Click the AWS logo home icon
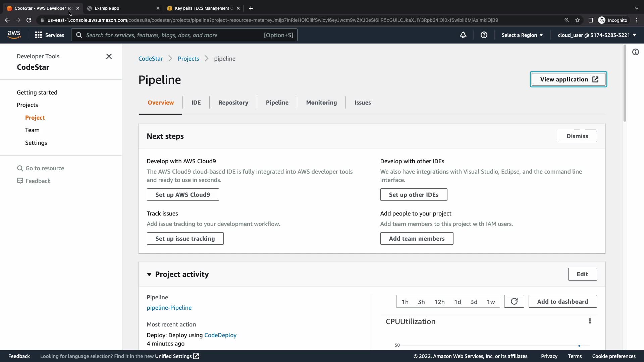 click(14, 35)
